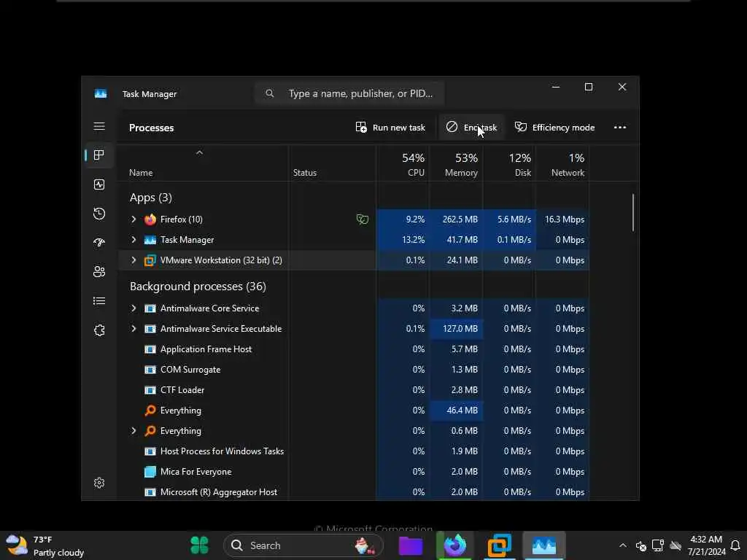The image size is (747, 560).
Task: Expand Antimalware Service Executable row
Action: 134,329
